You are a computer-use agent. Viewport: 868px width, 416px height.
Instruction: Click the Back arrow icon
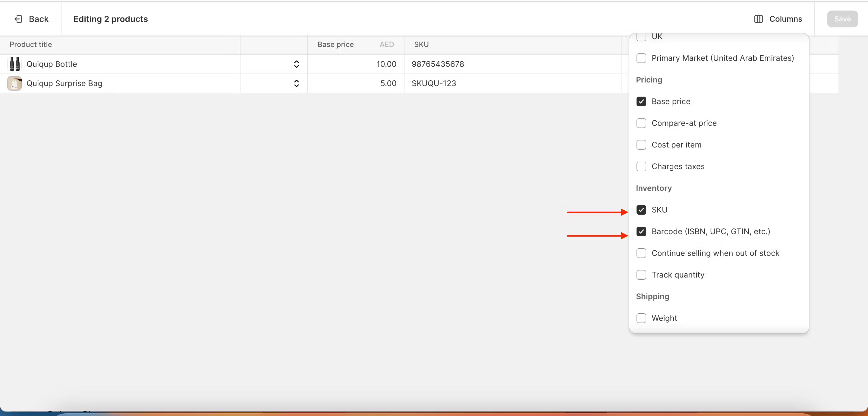pyautogui.click(x=18, y=19)
